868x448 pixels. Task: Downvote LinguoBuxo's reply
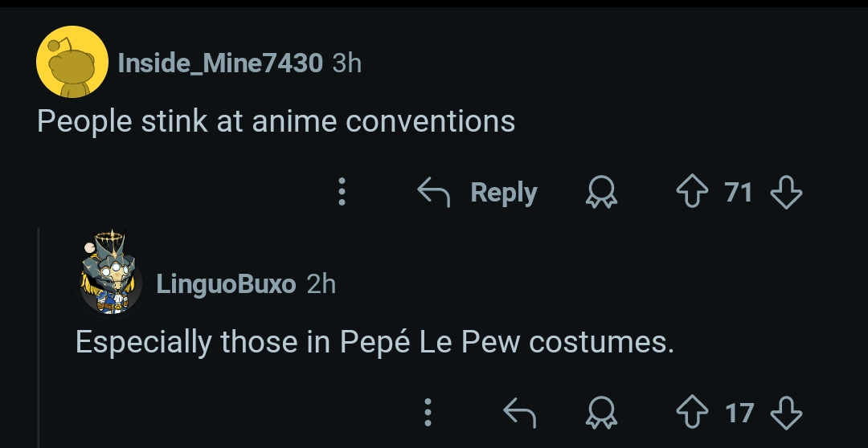coord(785,413)
